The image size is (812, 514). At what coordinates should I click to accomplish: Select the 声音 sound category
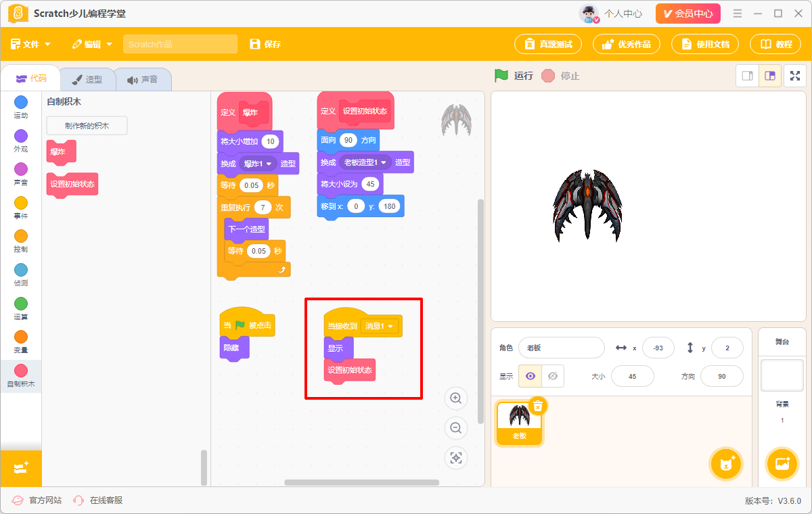click(x=21, y=174)
